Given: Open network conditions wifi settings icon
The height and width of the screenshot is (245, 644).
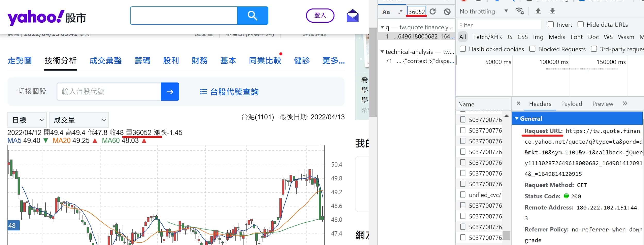Looking at the screenshot, I should 519,11.
